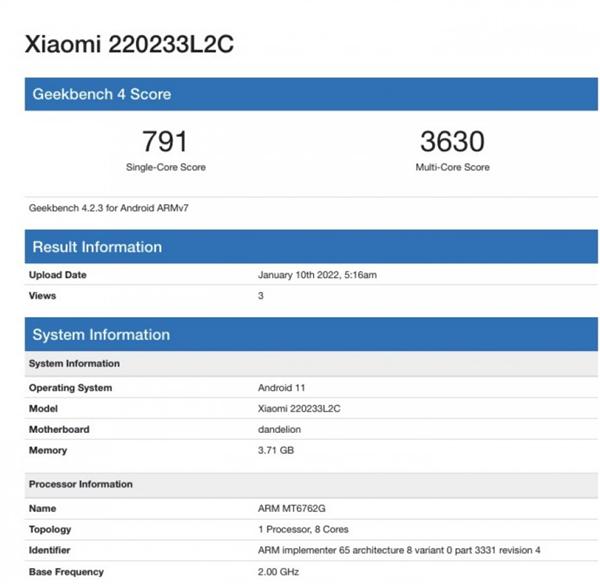Screen dimensions: 600x584
Task: Click the Topology label
Action: [50, 530]
